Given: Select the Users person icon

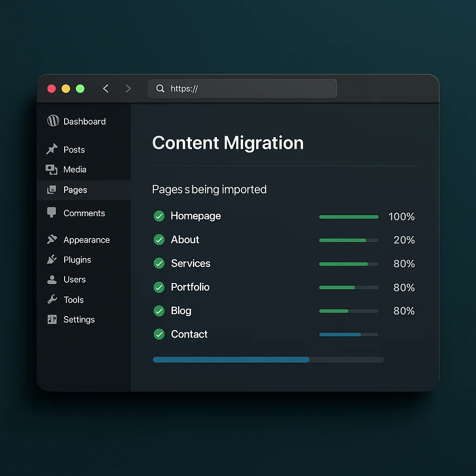Looking at the screenshot, I should 53,279.
